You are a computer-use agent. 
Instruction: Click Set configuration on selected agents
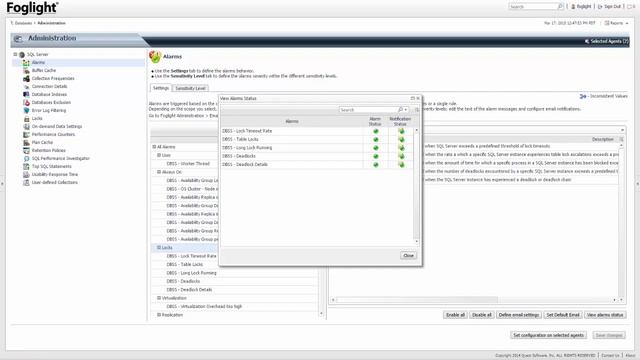548,335
